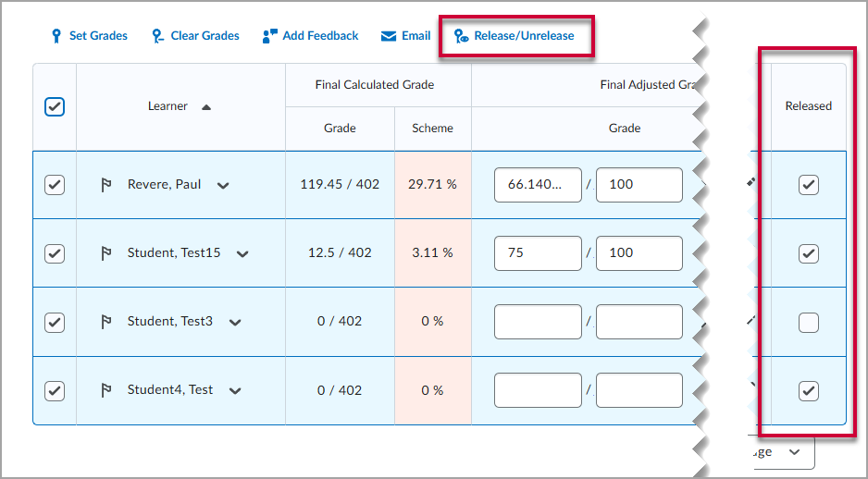Toggle Released checkbox for Student, Test15
868x479 pixels.
click(x=808, y=253)
